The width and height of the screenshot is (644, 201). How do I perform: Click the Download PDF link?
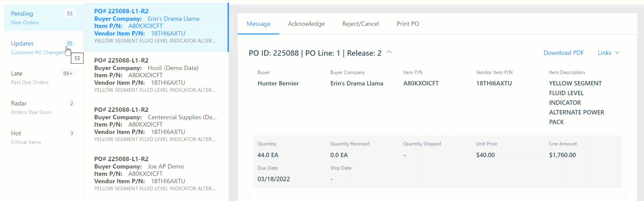pyautogui.click(x=563, y=53)
